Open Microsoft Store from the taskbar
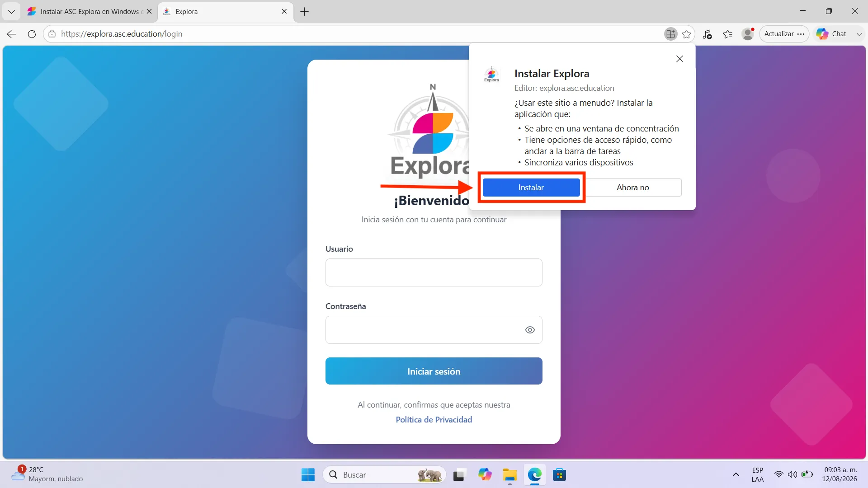The image size is (868, 488). [x=559, y=475]
